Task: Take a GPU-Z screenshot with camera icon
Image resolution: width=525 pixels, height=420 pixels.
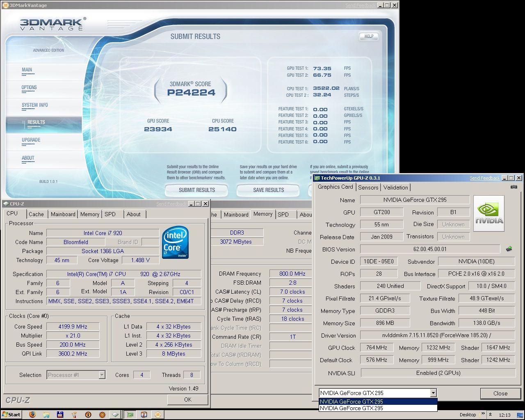Action: 514,187
